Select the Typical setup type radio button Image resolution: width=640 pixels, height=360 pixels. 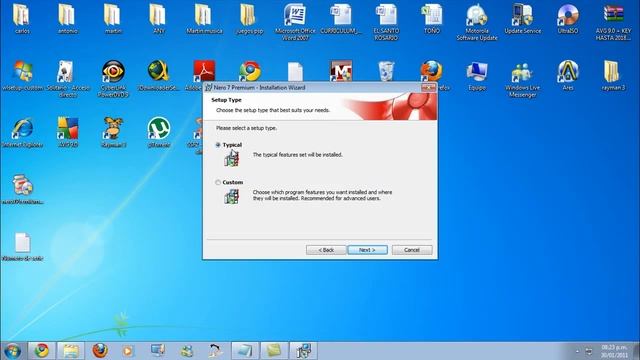(x=218, y=145)
